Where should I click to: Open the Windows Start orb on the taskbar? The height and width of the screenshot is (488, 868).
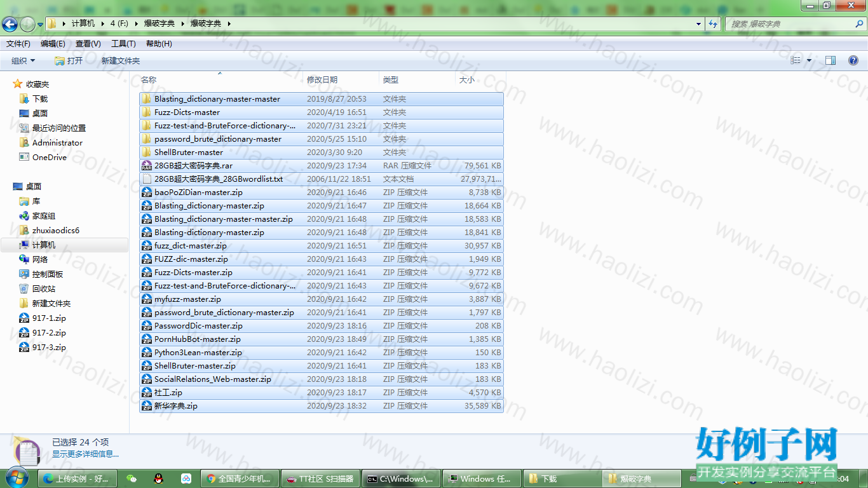pos(17,478)
